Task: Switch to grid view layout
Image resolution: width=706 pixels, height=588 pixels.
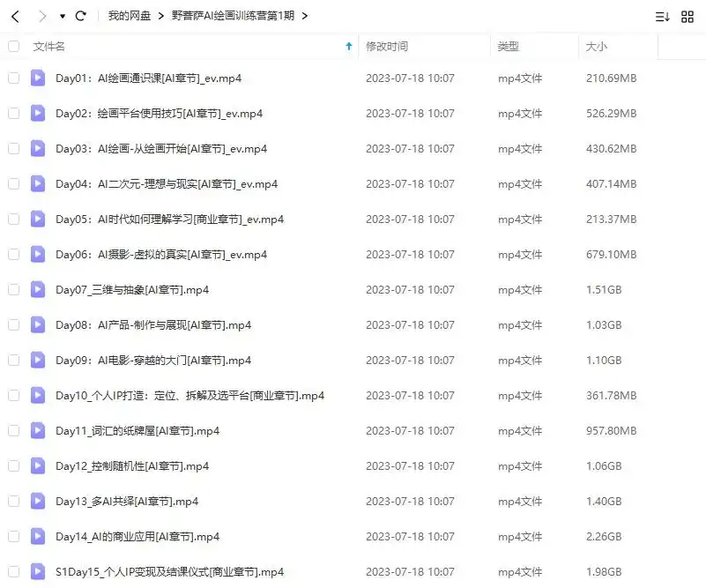Action: [x=688, y=16]
